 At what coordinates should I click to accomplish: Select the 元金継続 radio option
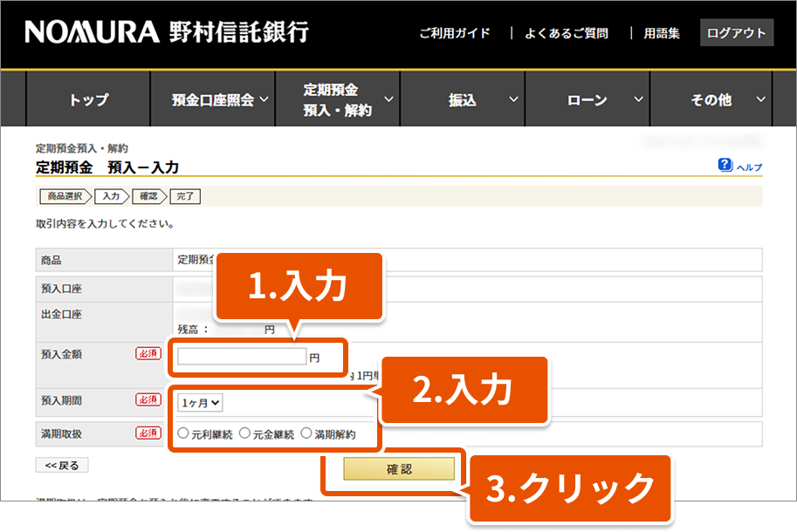pos(244,433)
